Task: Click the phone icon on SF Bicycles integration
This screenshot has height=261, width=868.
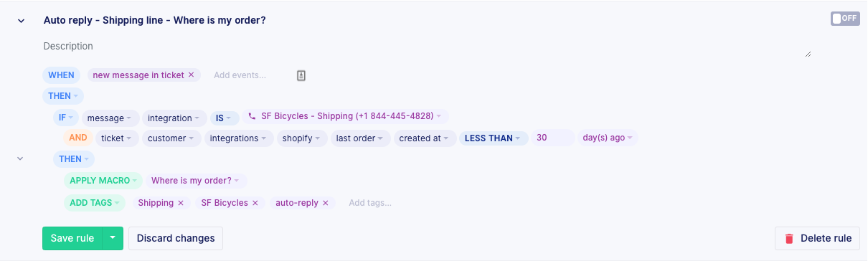Action: click(251, 116)
